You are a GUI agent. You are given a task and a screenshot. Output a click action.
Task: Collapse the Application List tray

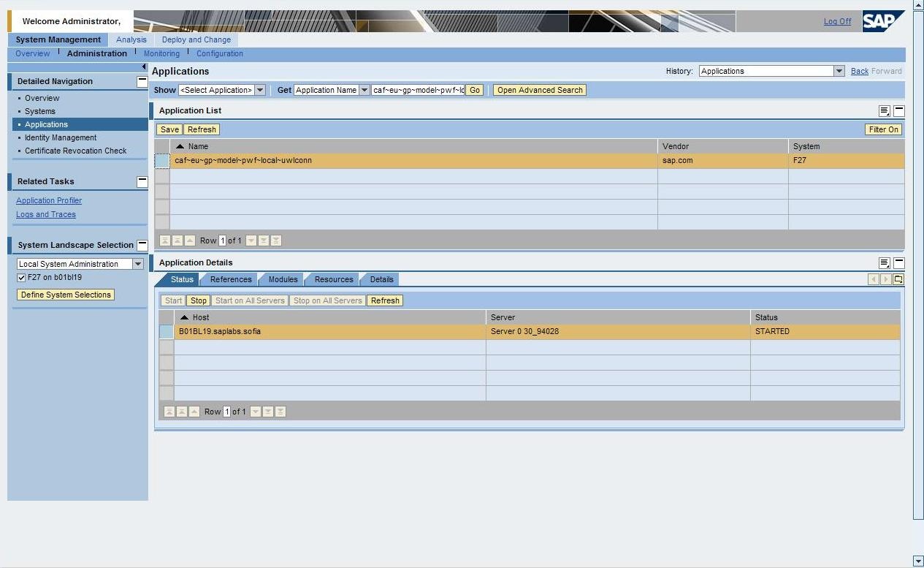[x=899, y=111]
